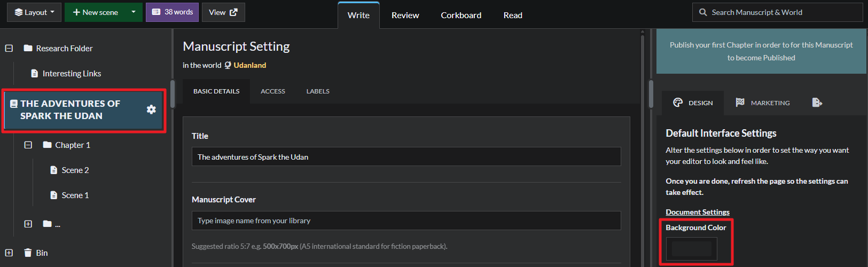This screenshot has width=868, height=267.
Task: Click the Marketing checkered flag icon
Action: pyautogui.click(x=740, y=103)
